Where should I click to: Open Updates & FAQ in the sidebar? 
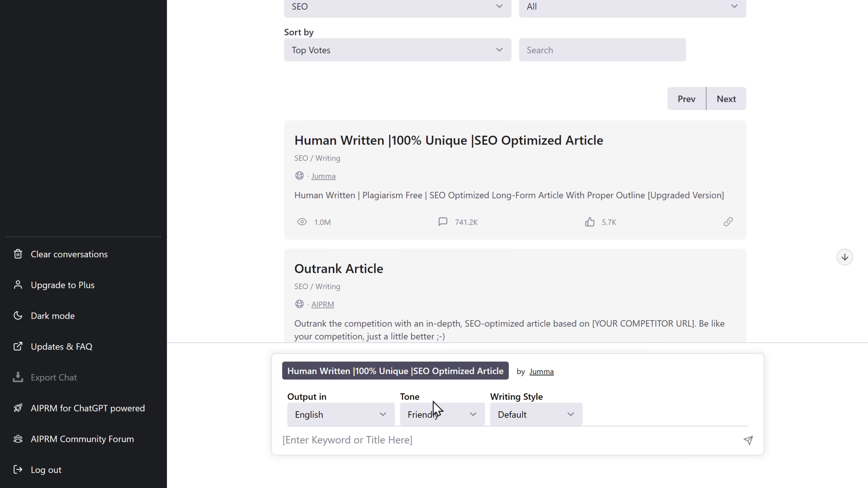click(x=61, y=347)
